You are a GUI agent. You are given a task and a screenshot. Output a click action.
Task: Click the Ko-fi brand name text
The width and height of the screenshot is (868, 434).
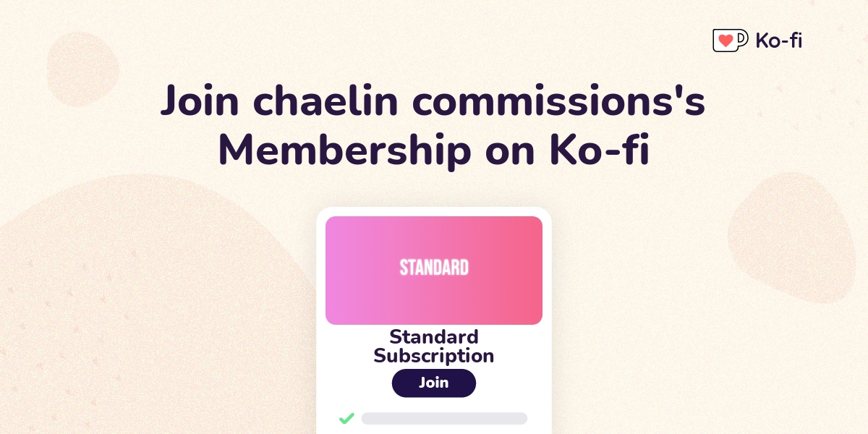click(779, 41)
